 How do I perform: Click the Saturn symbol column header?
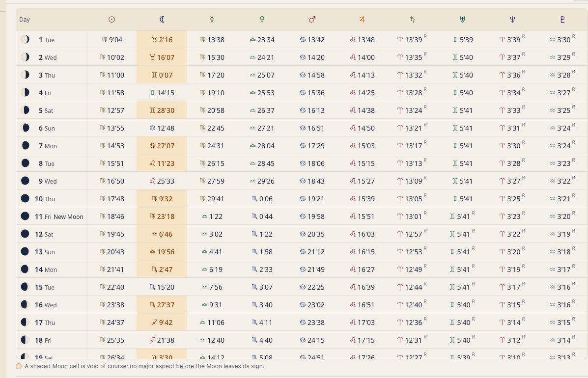412,20
